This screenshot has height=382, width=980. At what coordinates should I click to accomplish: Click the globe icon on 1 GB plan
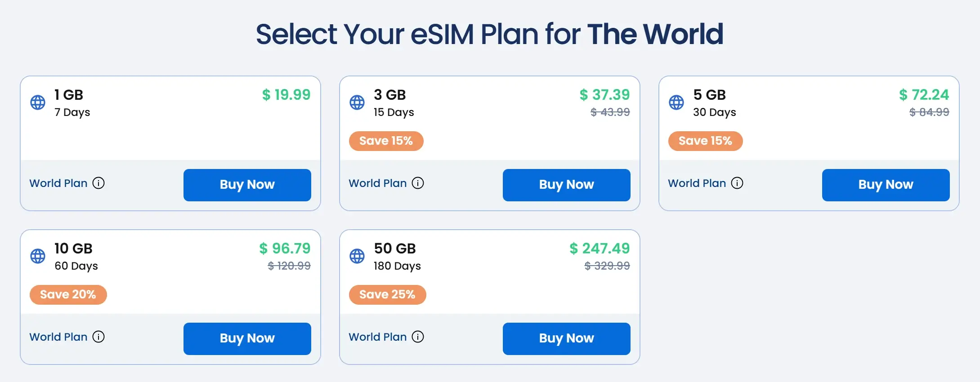[x=38, y=102]
